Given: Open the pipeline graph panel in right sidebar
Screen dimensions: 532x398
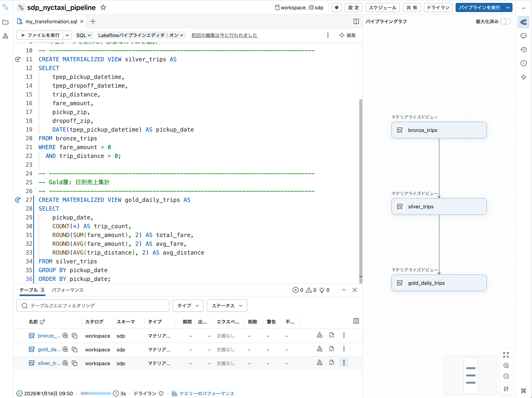Looking at the screenshot, I should pos(524,22).
